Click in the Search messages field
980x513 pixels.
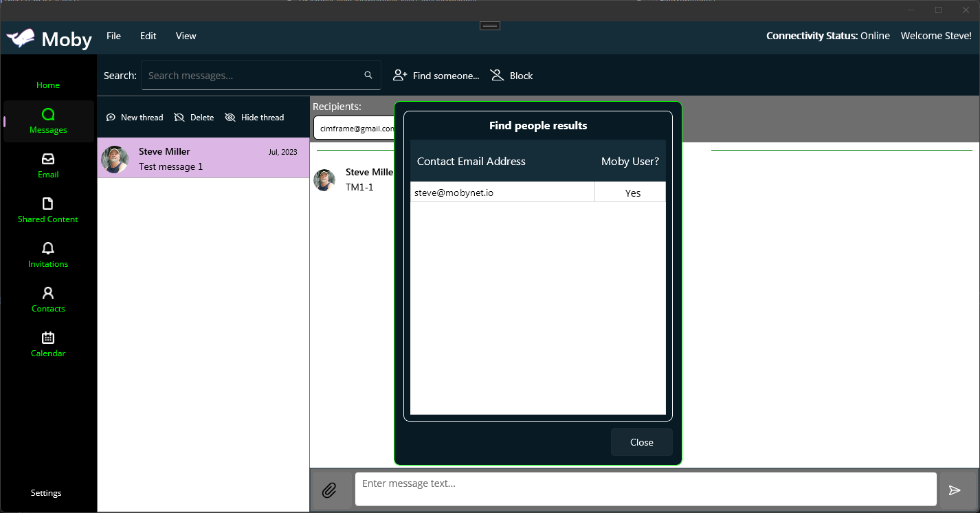(253, 76)
